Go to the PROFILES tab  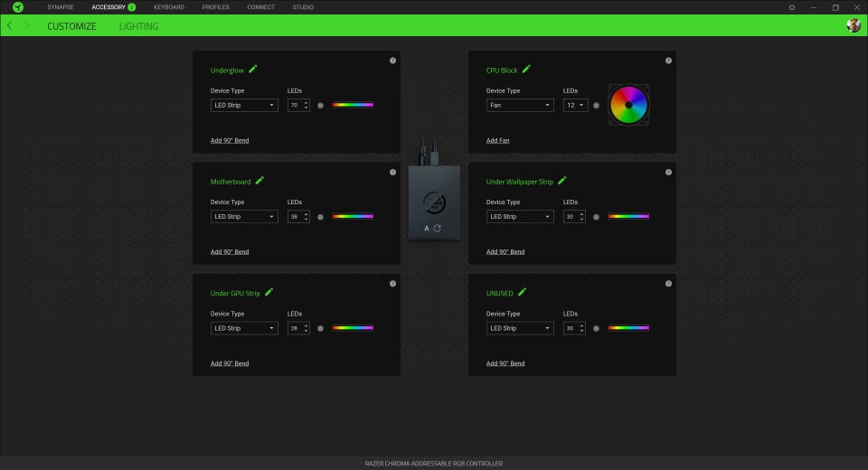point(215,7)
